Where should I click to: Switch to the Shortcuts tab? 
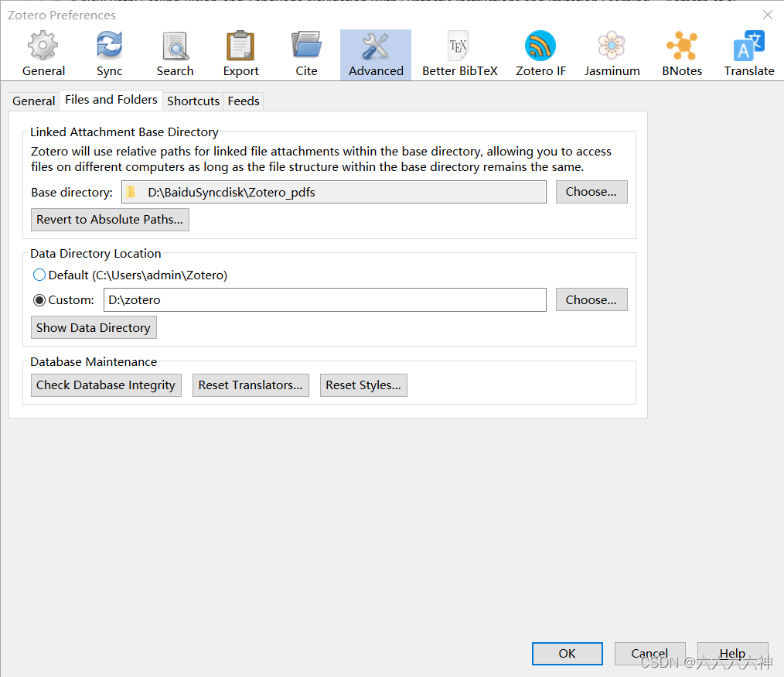tap(193, 101)
